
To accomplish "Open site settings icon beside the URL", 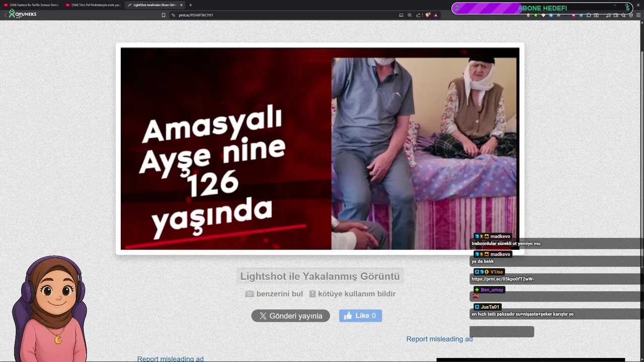I will (174, 15).
